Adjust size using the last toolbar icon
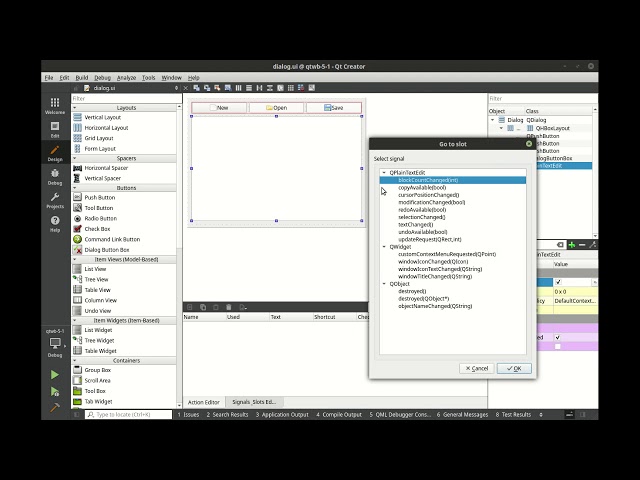 (312, 88)
